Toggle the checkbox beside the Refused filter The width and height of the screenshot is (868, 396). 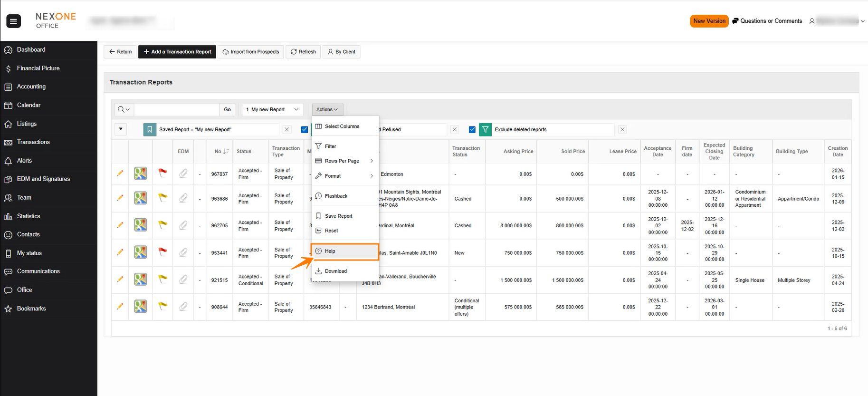[x=305, y=129]
